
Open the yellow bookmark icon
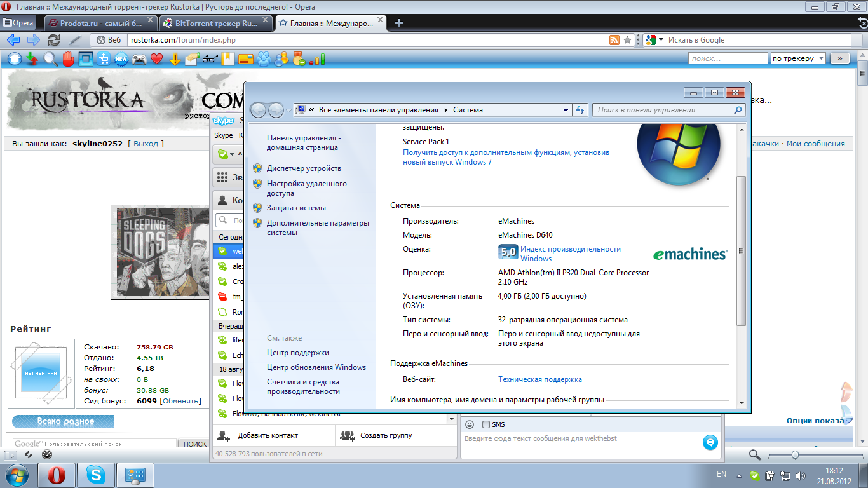click(228, 59)
